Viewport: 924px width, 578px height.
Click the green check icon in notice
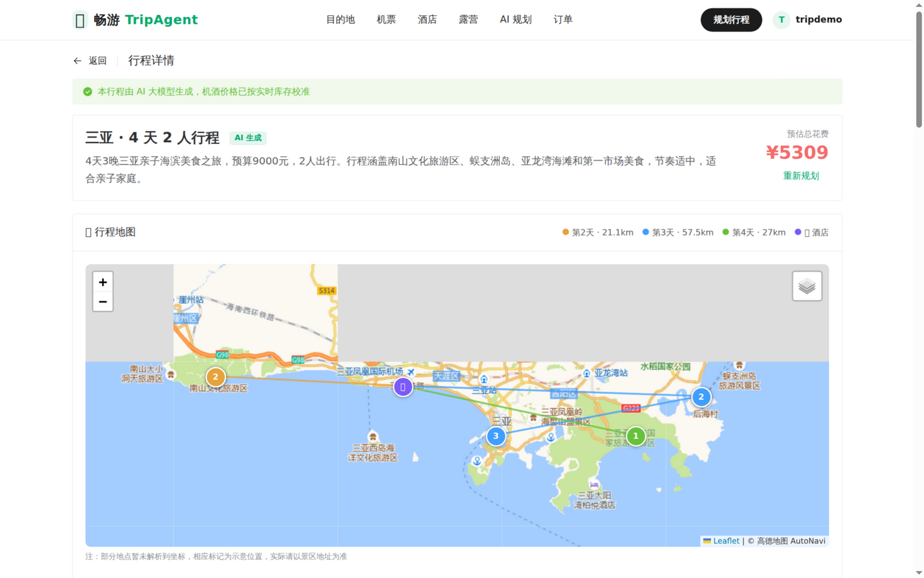pyautogui.click(x=88, y=92)
